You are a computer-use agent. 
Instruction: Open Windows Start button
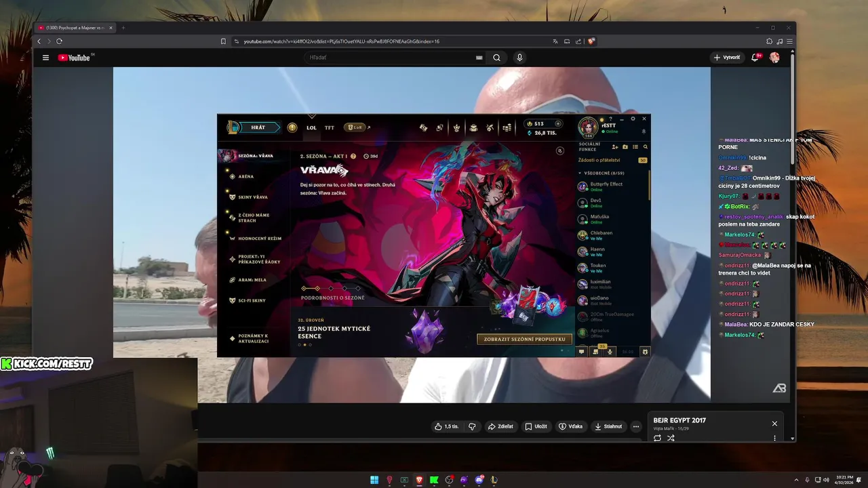point(374,480)
